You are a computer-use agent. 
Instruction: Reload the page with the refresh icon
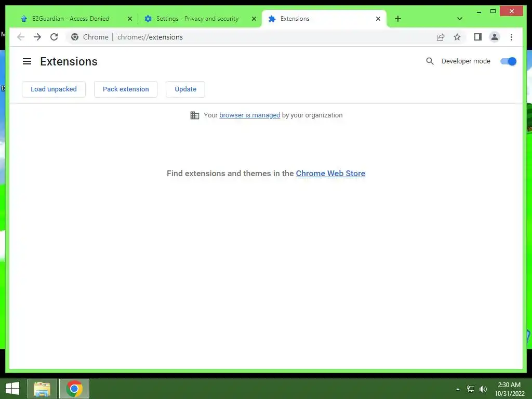tap(54, 37)
